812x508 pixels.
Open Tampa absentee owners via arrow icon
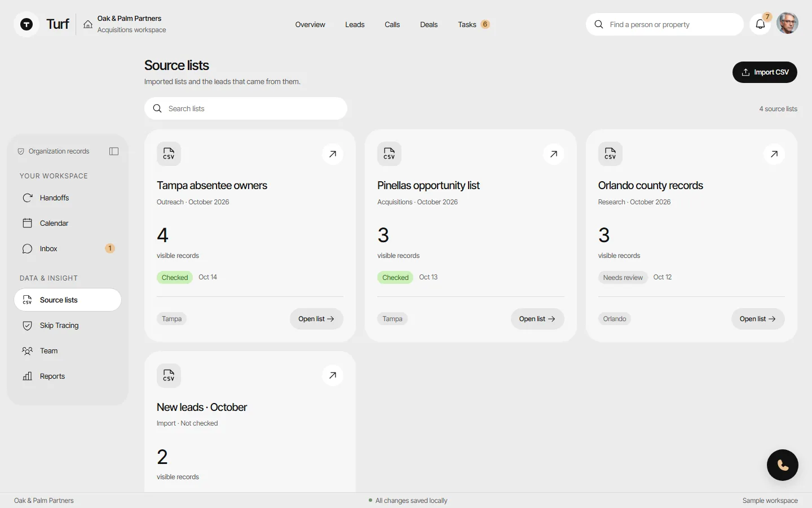(333, 154)
